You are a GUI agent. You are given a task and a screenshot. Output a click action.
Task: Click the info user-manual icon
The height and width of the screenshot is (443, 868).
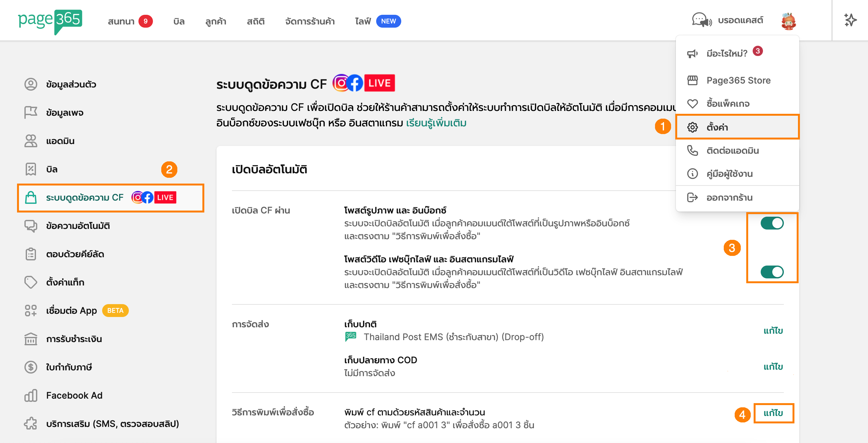click(692, 174)
